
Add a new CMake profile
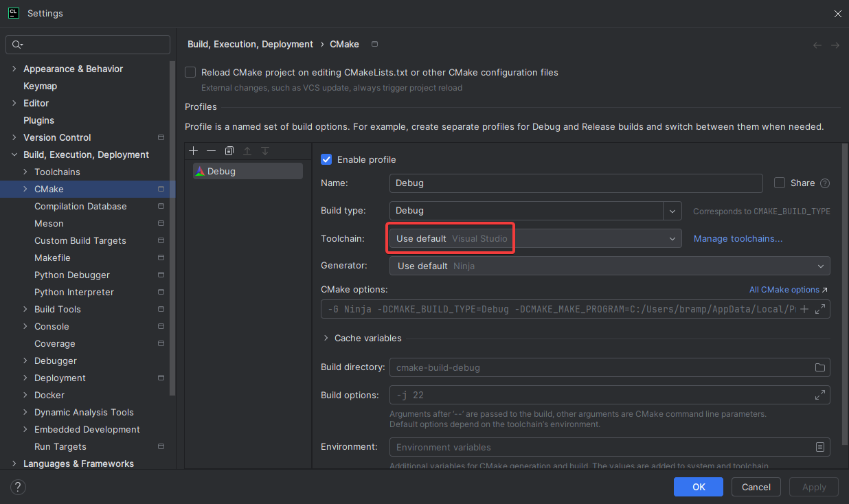coord(193,150)
